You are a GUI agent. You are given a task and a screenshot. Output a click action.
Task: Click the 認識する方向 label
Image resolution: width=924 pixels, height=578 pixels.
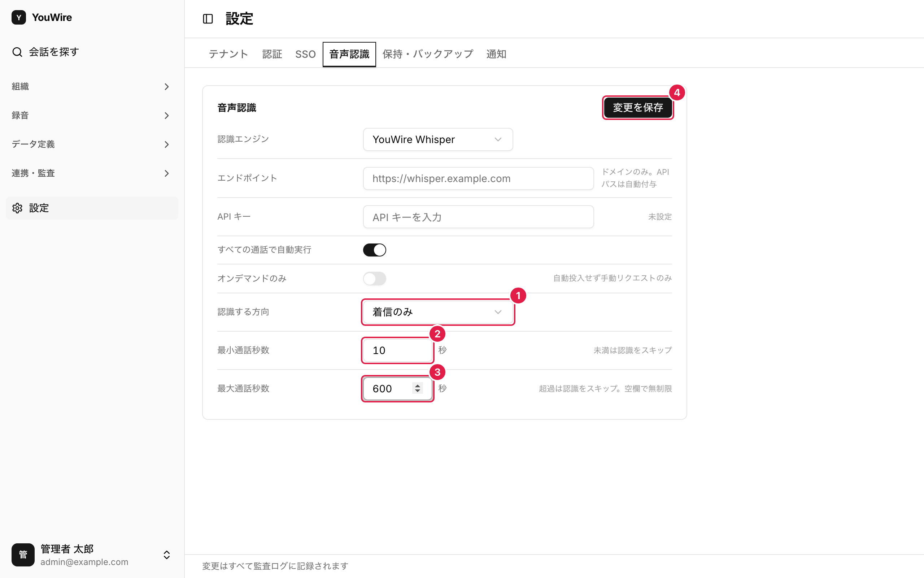point(243,312)
